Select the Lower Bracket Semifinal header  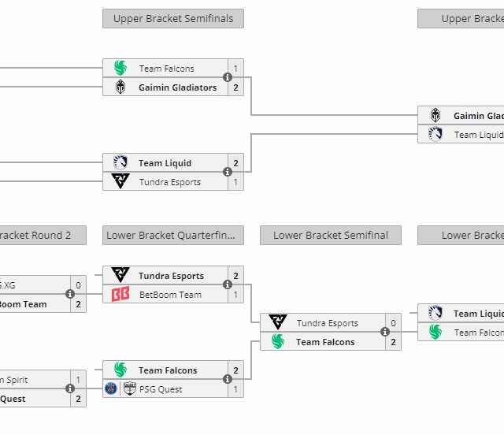(x=331, y=235)
